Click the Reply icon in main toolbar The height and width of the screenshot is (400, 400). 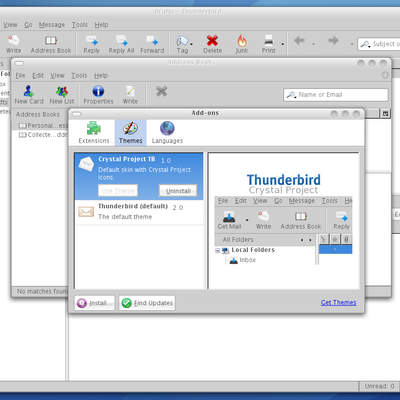click(x=91, y=44)
